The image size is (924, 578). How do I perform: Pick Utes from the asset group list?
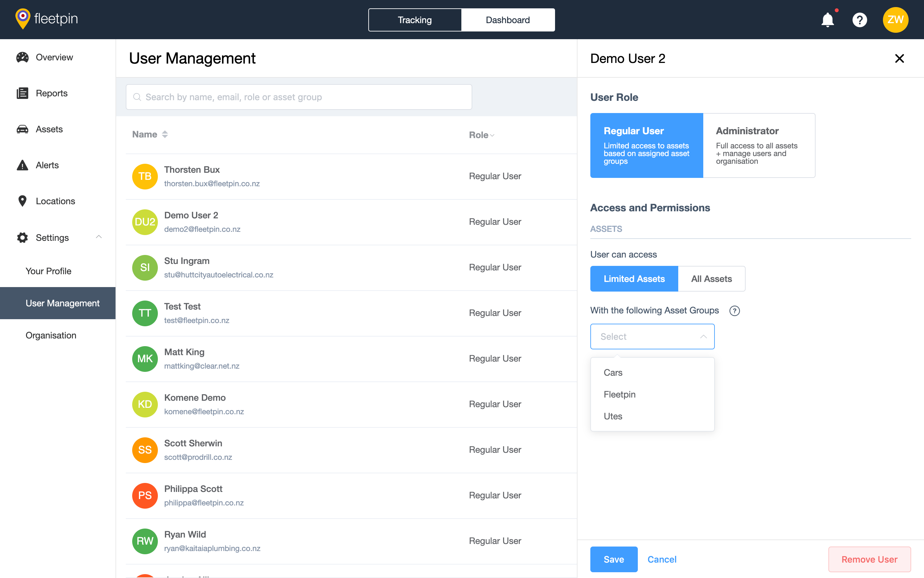point(652,416)
